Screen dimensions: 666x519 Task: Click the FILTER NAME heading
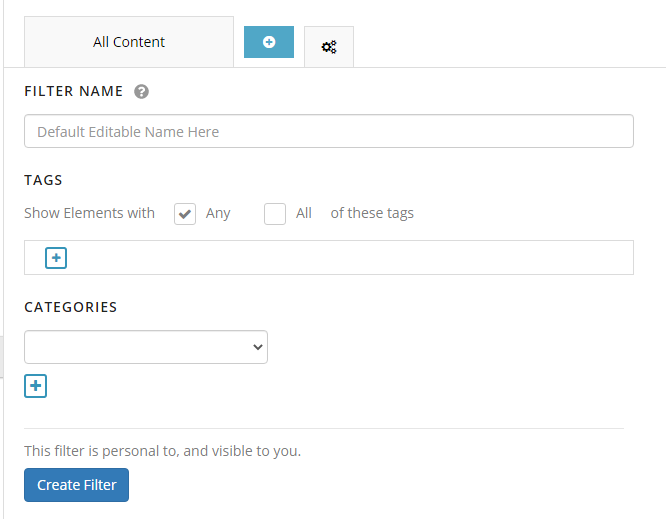73,91
